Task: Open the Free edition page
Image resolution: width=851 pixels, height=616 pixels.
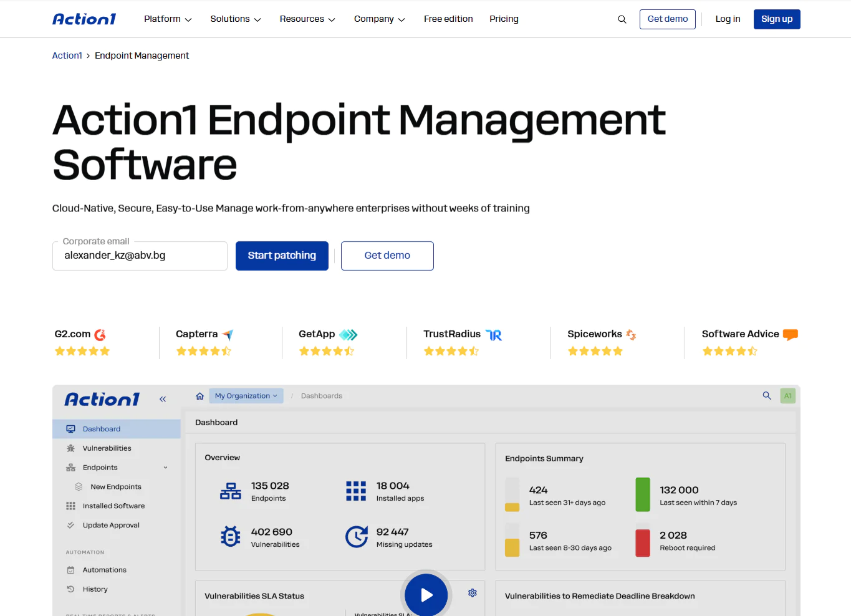Action: click(x=448, y=19)
